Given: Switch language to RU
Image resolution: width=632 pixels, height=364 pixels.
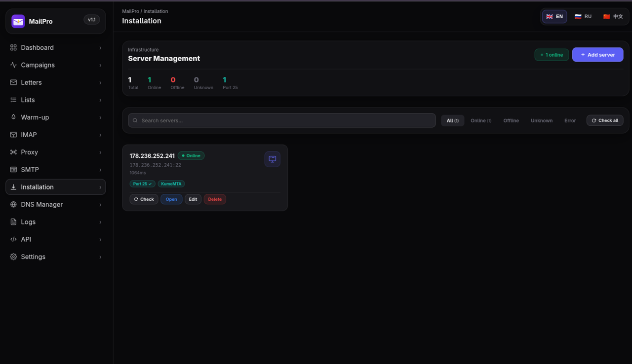Looking at the screenshot, I should click(x=583, y=16).
